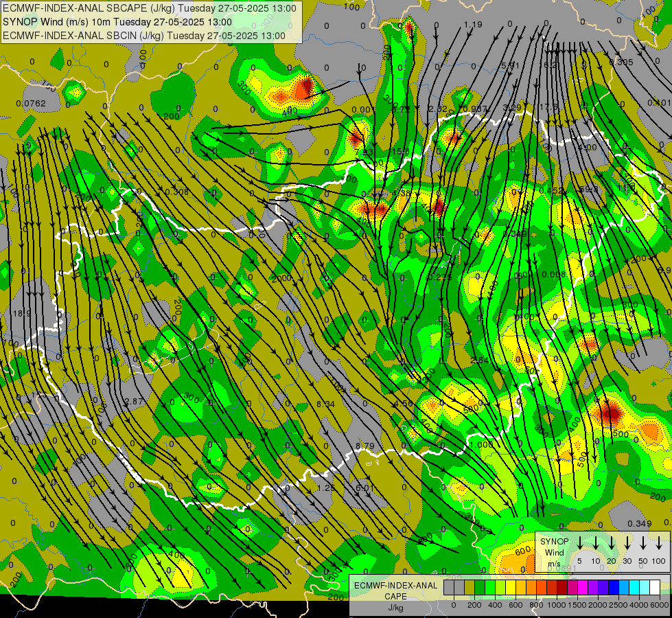Click the 8.79 station value on the map
This screenshot has height=618, width=672.
click(x=364, y=446)
